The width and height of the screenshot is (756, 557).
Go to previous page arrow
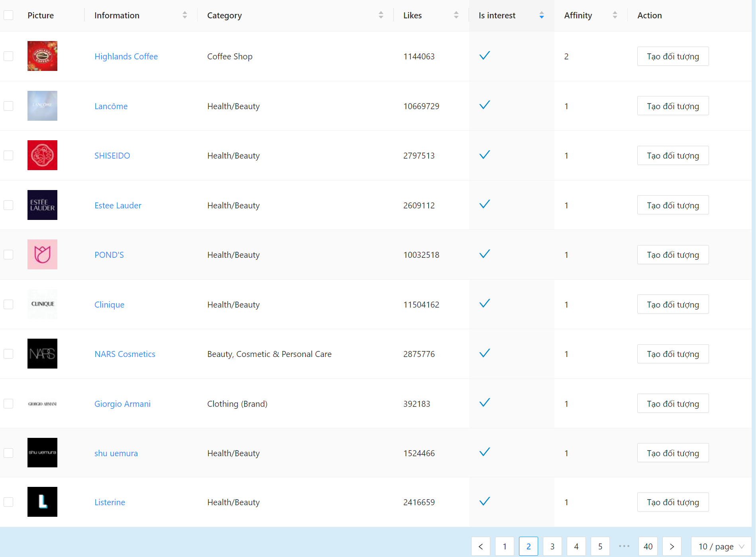click(481, 546)
